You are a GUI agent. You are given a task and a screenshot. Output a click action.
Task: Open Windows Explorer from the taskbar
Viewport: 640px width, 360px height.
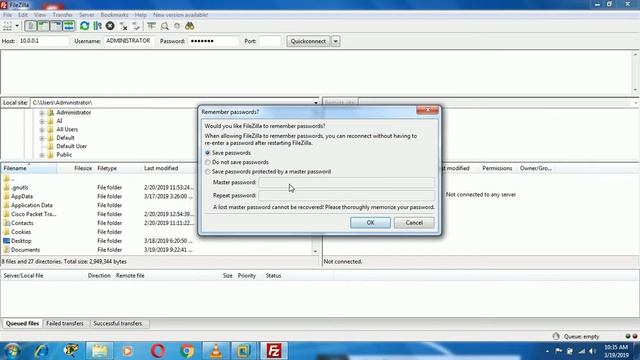pyautogui.click(x=100, y=351)
